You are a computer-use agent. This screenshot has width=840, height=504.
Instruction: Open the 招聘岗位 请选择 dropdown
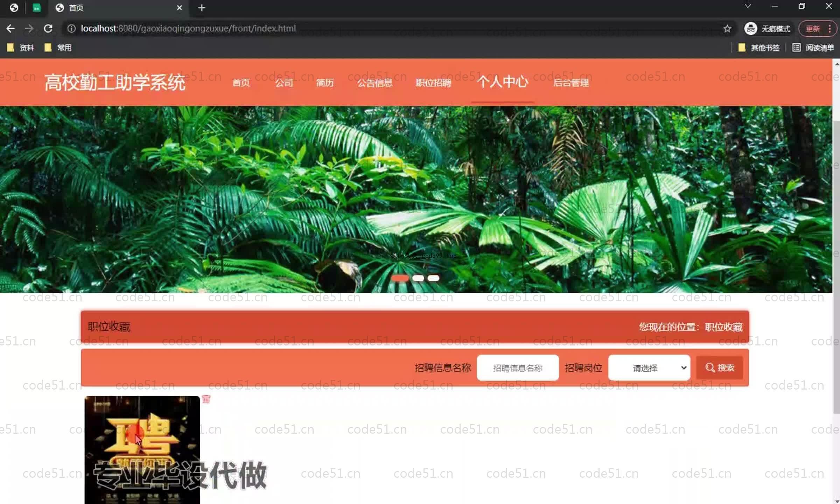[x=649, y=368]
